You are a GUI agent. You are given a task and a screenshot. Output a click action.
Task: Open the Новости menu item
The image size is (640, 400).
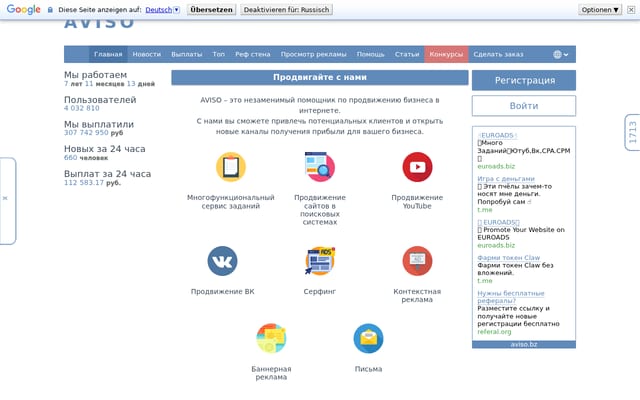tap(147, 54)
